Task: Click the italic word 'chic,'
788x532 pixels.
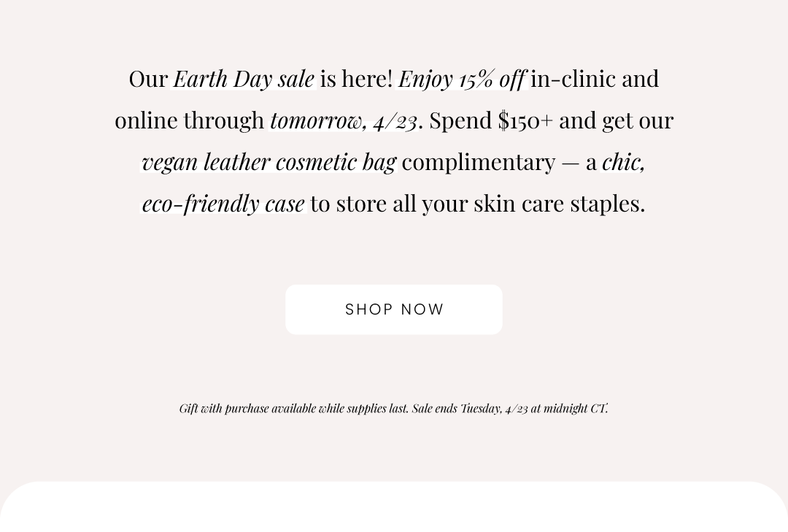Action: [x=623, y=163]
